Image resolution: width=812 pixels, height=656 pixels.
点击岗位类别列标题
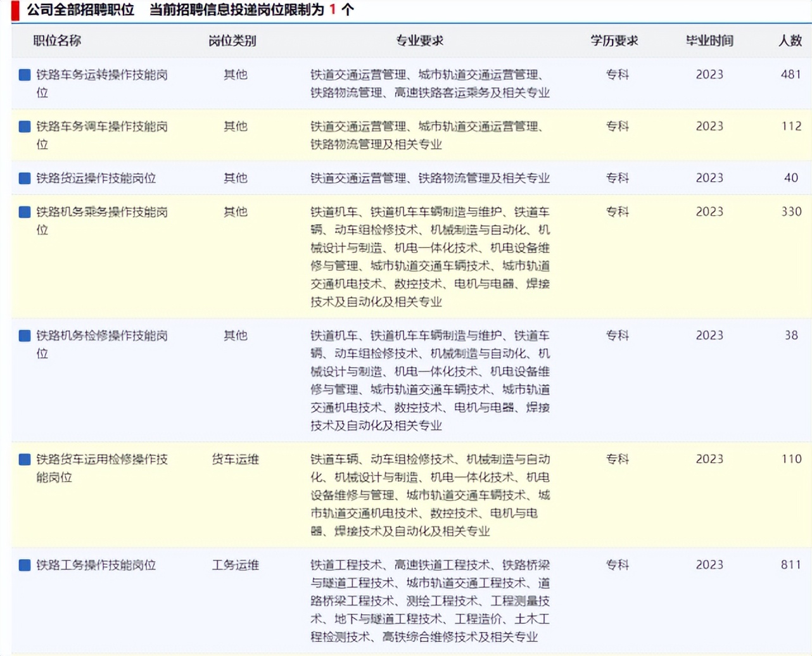[x=232, y=41]
